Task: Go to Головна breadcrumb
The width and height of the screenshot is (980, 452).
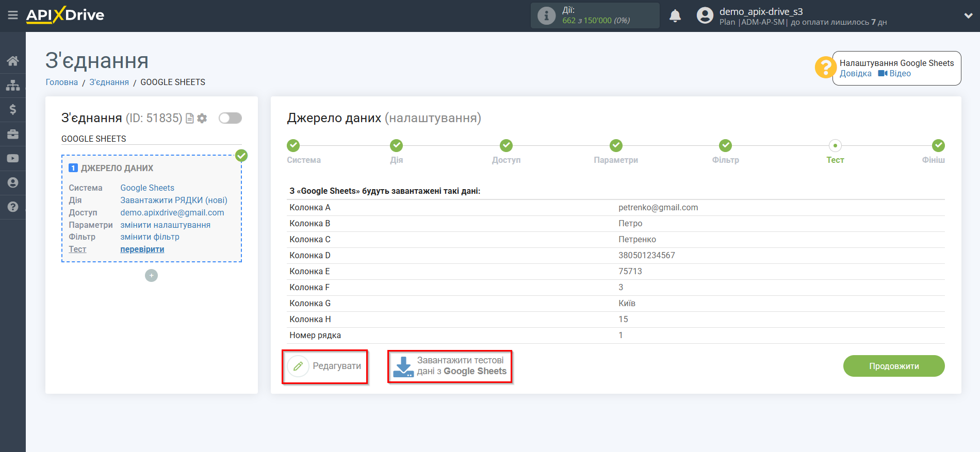Action: pyautogui.click(x=62, y=82)
